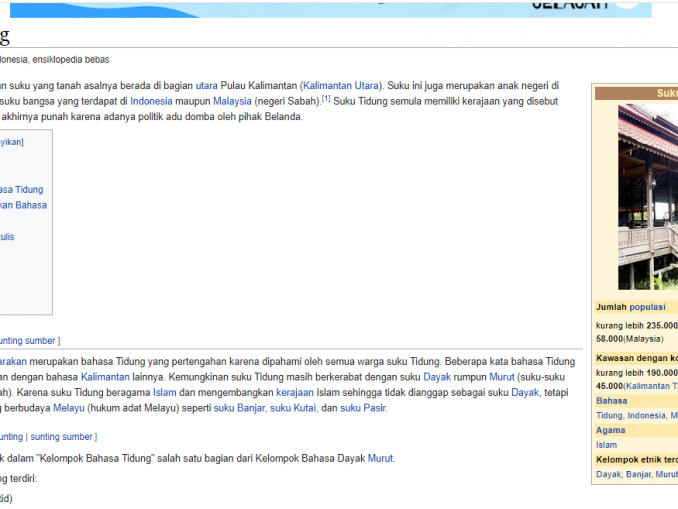
Task: Open the 'Kalimantan' link in language paragraph
Action: coord(105,377)
